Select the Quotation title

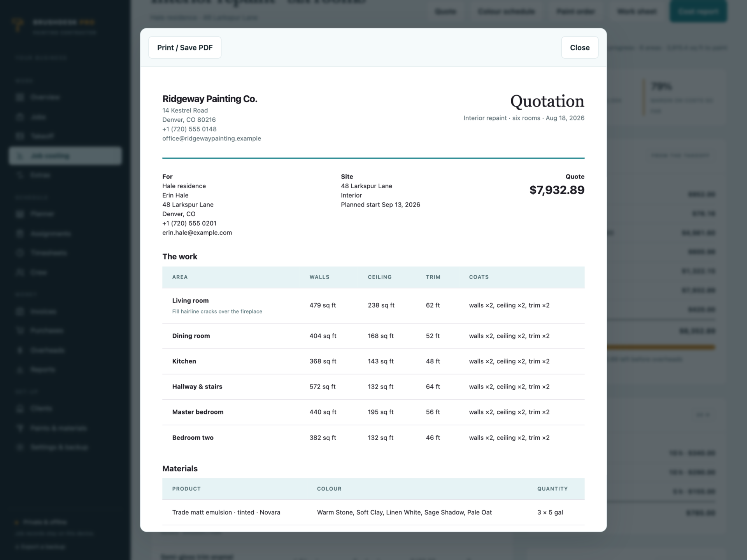[547, 101]
